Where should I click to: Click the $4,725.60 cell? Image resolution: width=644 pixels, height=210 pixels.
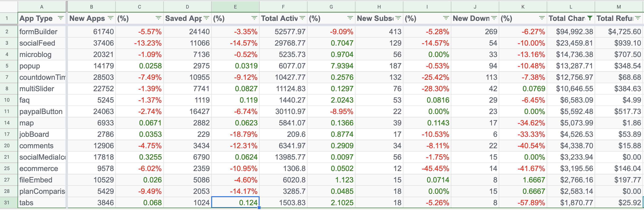click(x=619, y=32)
